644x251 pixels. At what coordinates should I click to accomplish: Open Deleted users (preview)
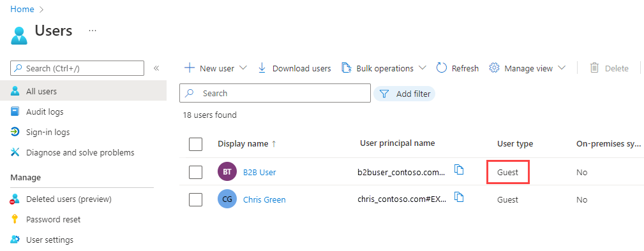(68, 199)
